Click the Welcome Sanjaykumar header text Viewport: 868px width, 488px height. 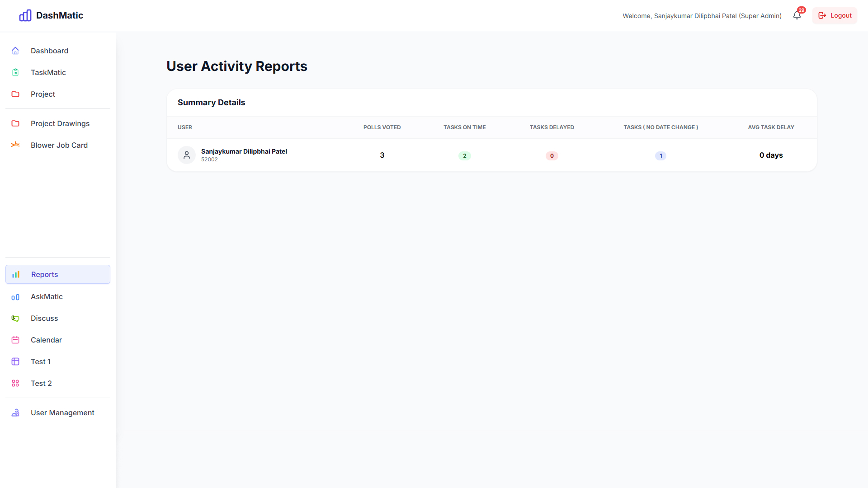(x=702, y=15)
